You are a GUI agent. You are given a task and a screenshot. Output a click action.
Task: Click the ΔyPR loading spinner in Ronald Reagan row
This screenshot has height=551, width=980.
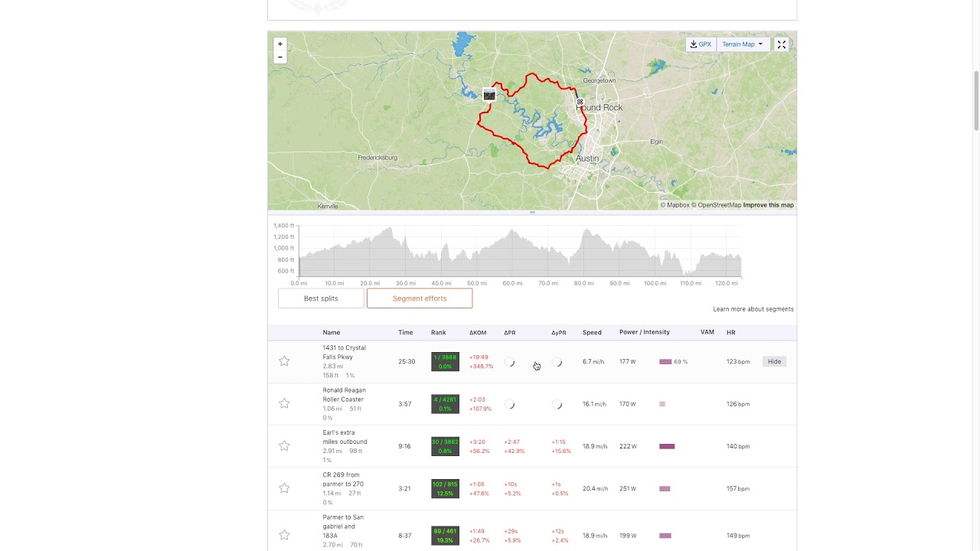coord(557,404)
